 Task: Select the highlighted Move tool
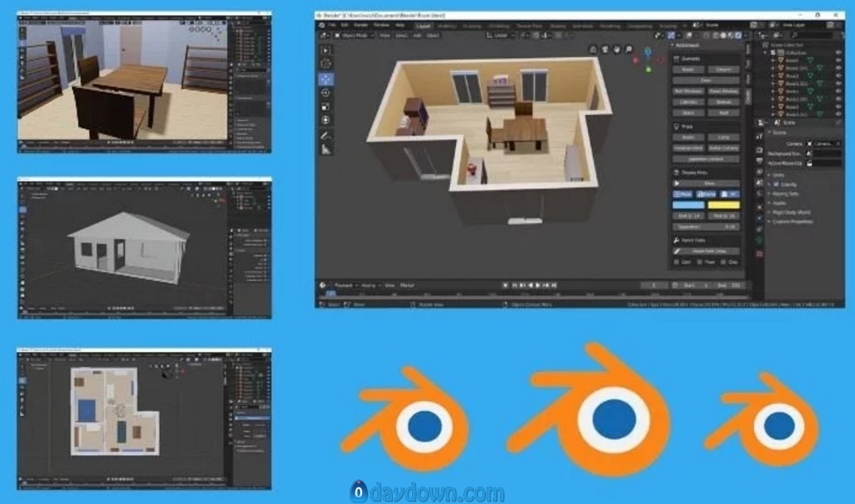pos(326,79)
